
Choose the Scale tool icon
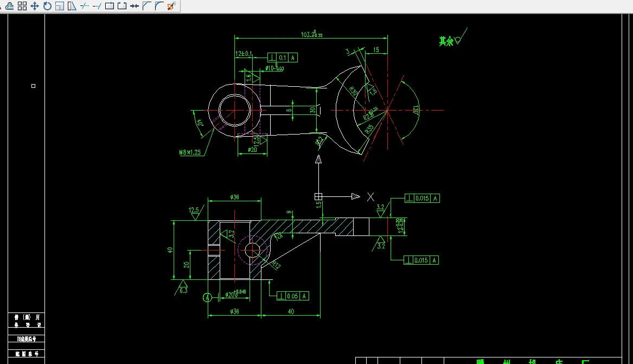pyautogui.click(x=59, y=5)
